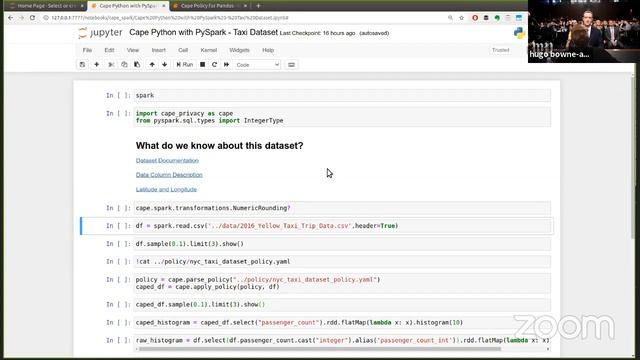Open the Latitude and Longitude link
The width and height of the screenshot is (640, 360).
[x=166, y=189]
